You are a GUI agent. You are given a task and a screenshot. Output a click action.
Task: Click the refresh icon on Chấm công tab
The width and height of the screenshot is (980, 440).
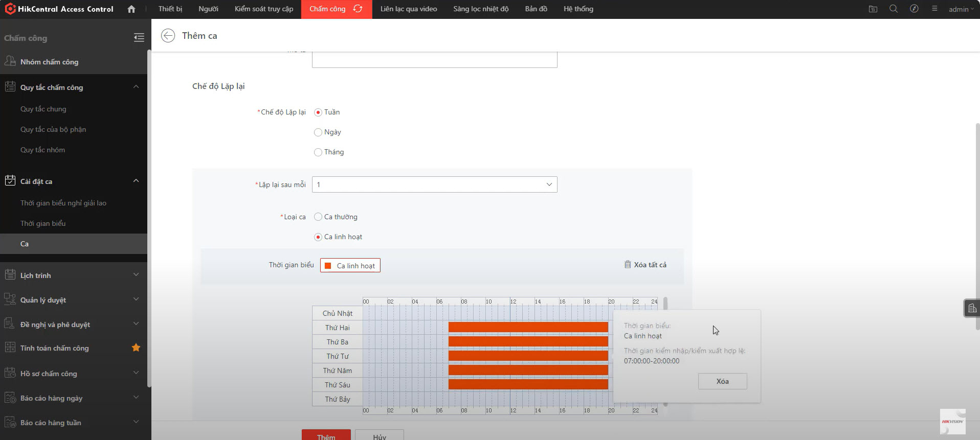pos(358,9)
